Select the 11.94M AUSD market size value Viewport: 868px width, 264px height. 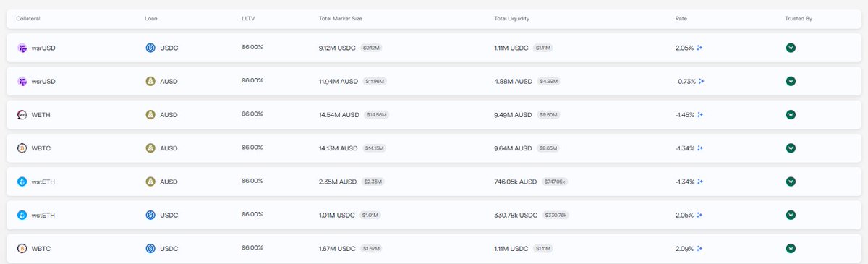tap(339, 81)
